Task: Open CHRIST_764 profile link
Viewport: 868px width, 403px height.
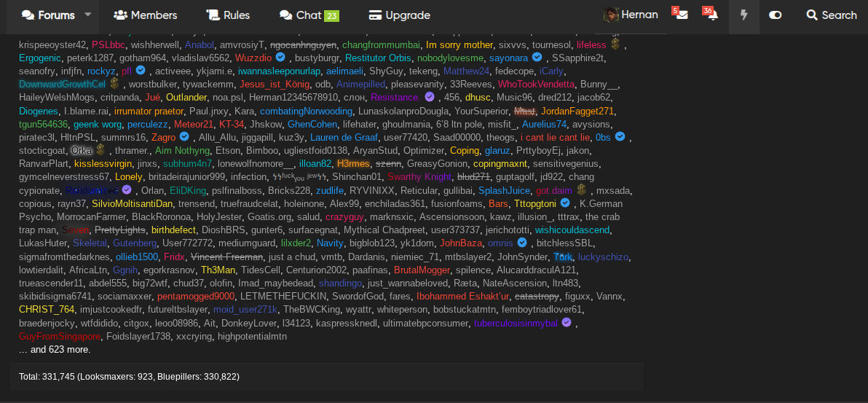Action: tap(47, 309)
